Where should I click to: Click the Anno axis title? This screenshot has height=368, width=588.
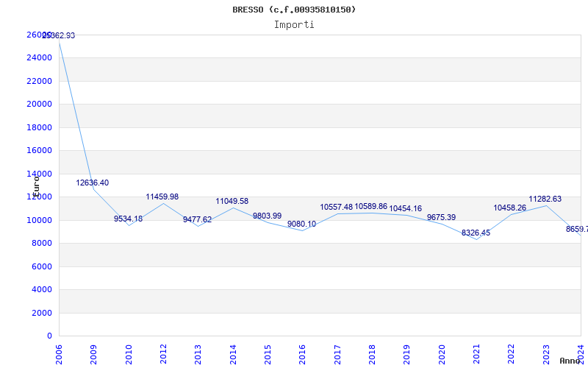571,361
